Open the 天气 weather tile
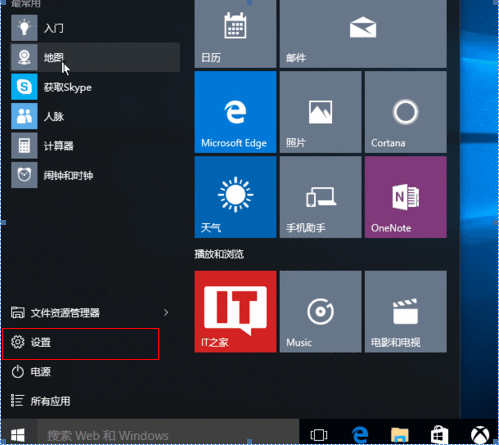The image size is (499, 445). coord(235,197)
